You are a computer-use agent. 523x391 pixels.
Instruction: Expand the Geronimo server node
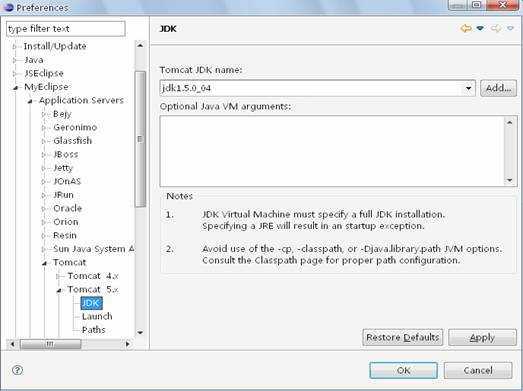click(x=44, y=127)
